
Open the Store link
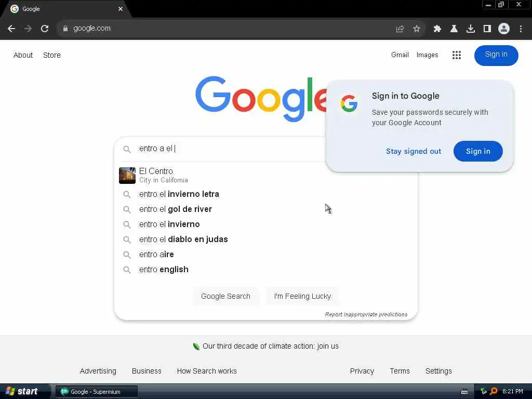tap(52, 55)
